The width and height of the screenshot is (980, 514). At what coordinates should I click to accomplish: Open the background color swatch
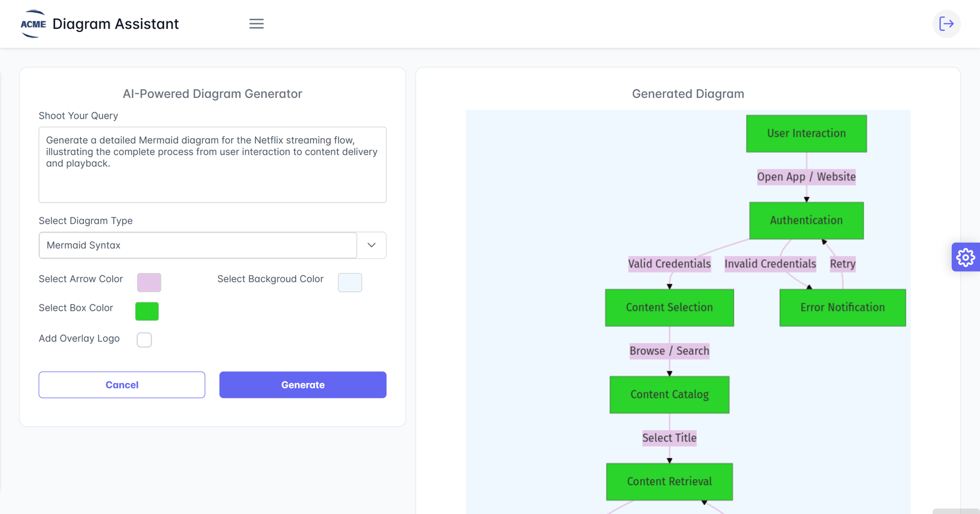tap(350, 282)
